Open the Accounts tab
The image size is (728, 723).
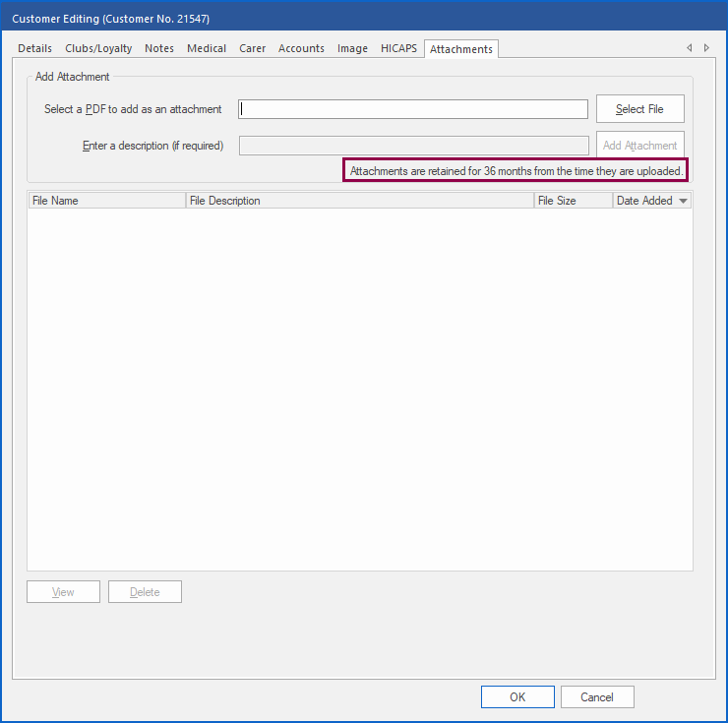click(x=301, y=48)
